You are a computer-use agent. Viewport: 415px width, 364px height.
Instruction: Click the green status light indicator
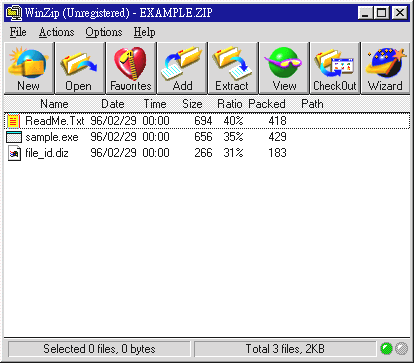coord(386,349)
